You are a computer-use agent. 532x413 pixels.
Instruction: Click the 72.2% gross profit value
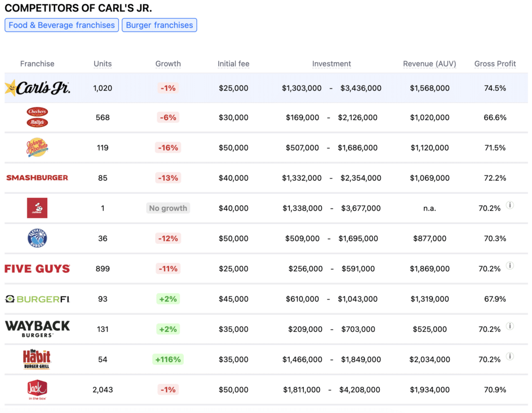(x=495, y=178)
